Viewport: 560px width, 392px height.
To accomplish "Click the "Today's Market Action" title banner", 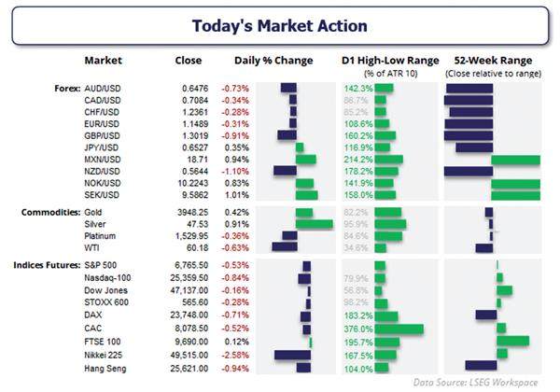I will tap(280, 26).
